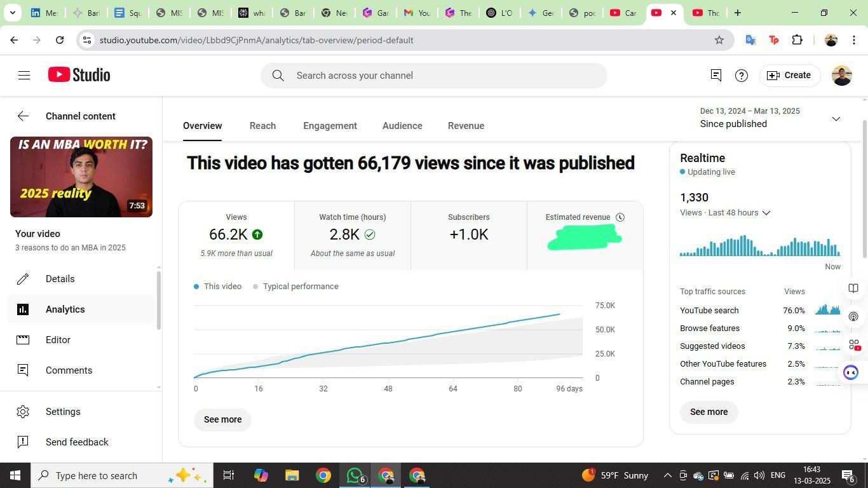
Task: Go back to Channel content arrow
Action: coord(23,116)
